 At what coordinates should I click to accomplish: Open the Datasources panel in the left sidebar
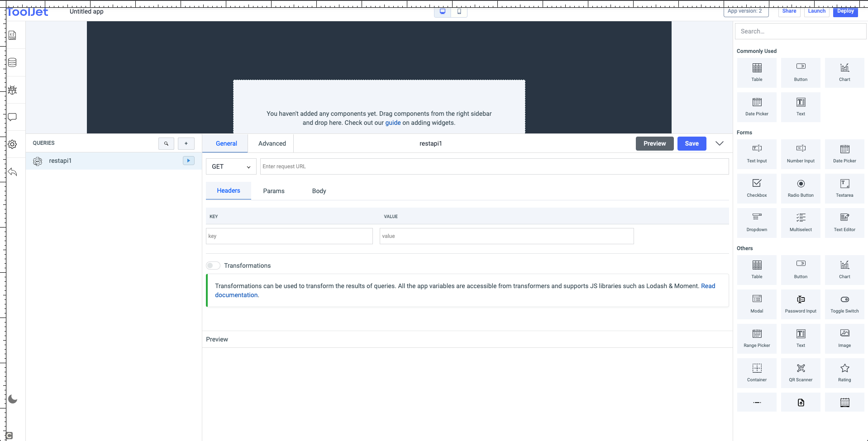[x=12, y=62]
